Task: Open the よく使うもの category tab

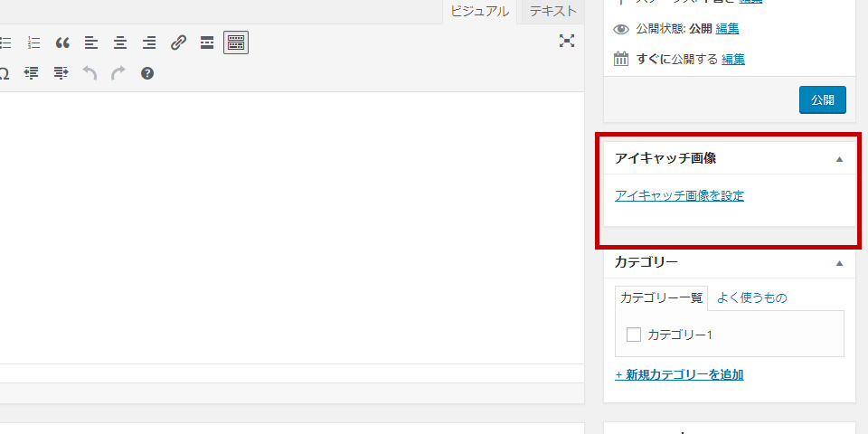Action: click(751, 297)
